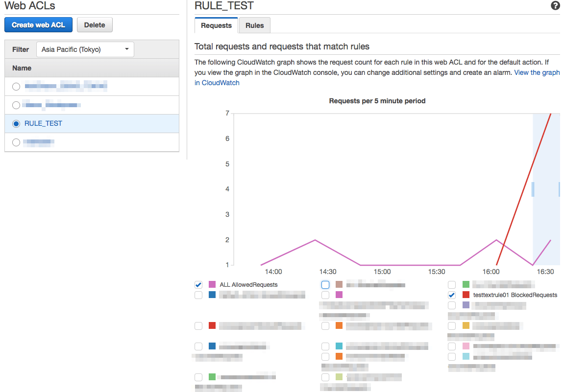Switch to the Rules tab
The image size is (564, 392).
254,25
